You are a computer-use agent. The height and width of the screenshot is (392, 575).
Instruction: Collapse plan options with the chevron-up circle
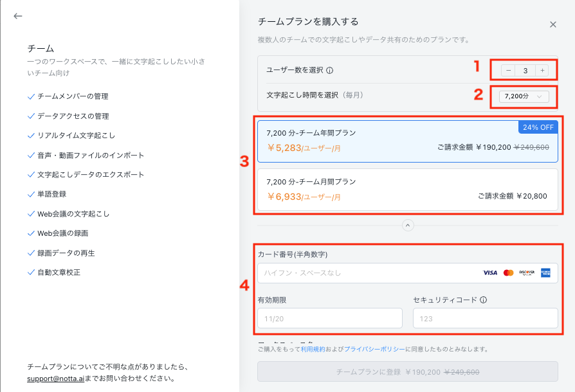click(408, 226)
